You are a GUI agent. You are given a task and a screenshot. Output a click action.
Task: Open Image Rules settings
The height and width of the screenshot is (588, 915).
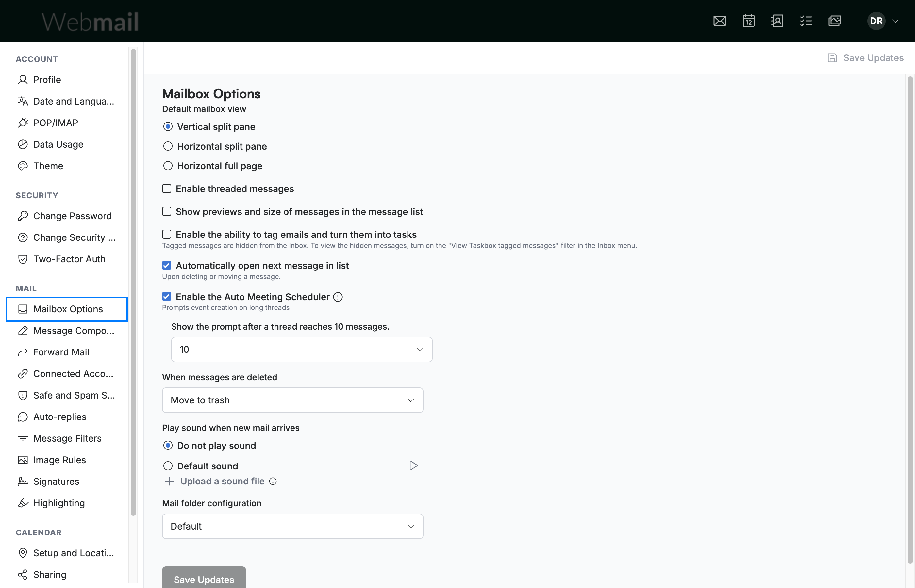pyautogui.click(x=67, y=460)
